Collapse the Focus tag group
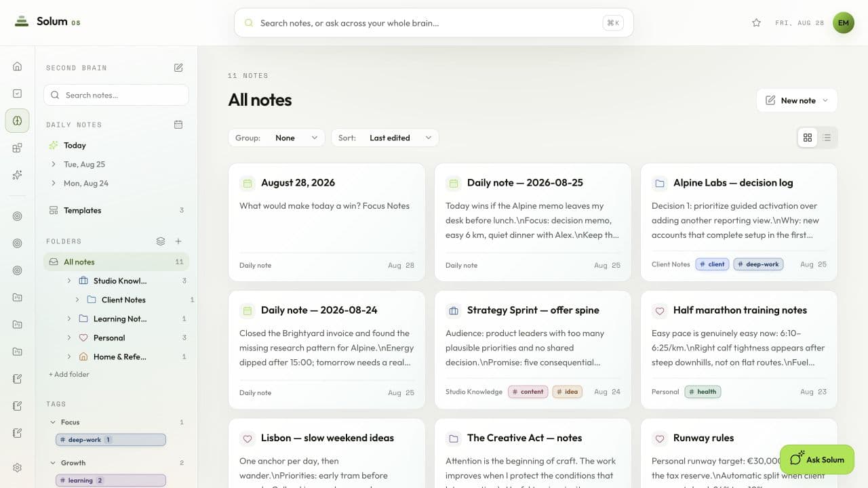The height and width of the screenshot is (488, 868). [x=54, y=422]
